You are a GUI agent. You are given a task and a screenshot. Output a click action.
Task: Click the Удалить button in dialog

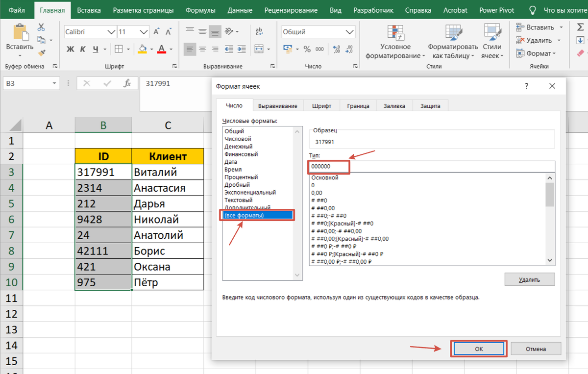click(530, 279)
